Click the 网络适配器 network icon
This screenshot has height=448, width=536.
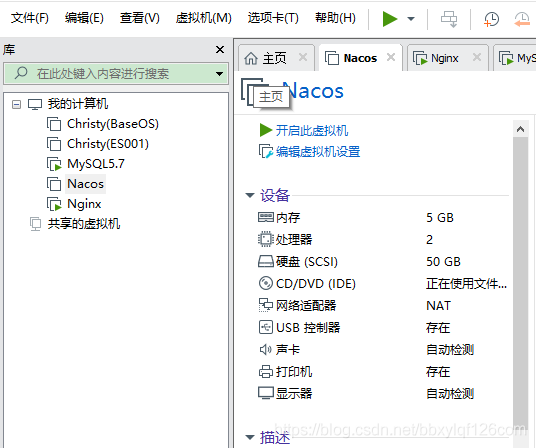point(266,305)
